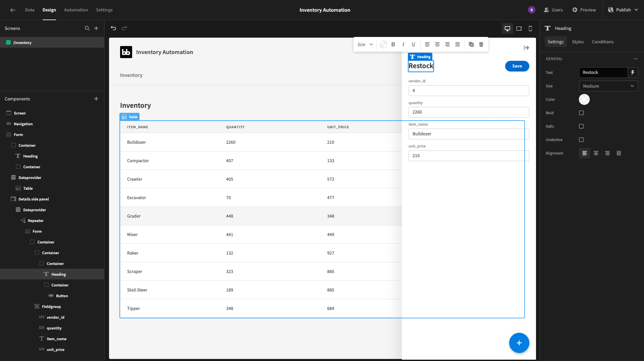The image size is (644, 361).
Task: Click the redo arrow icon
Action: click(124, 28)
